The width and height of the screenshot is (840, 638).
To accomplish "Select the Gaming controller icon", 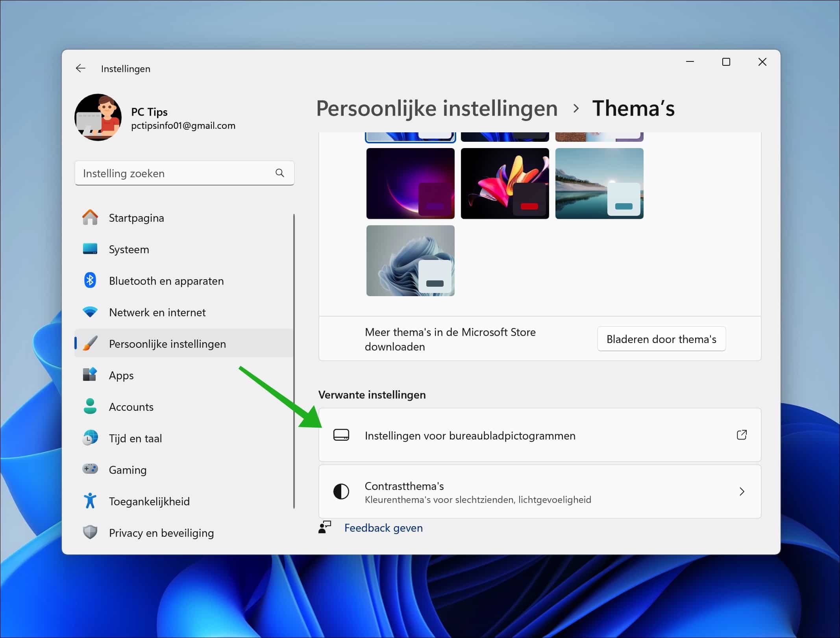I will click(90, 469).
